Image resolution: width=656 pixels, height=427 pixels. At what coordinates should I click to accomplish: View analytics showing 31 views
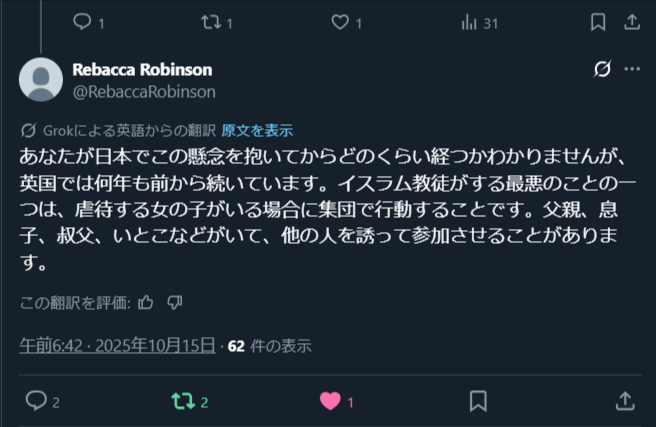coord(469,23)
